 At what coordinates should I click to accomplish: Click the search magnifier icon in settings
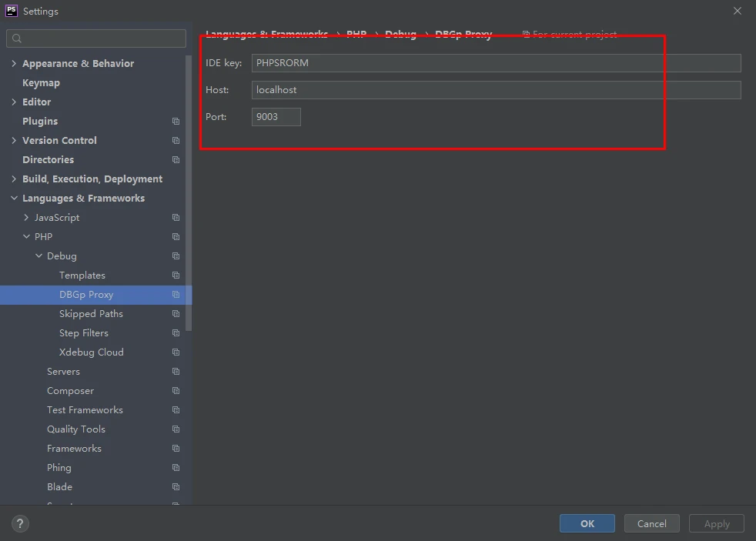coord(17,38)
